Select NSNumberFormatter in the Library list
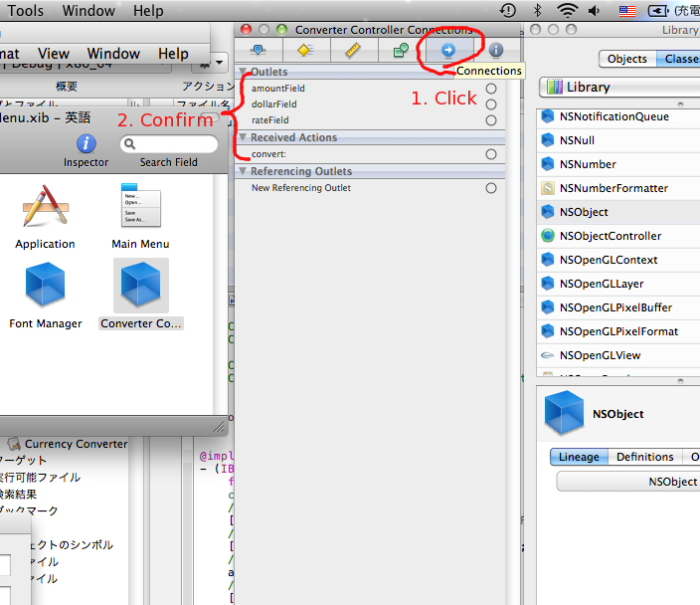Image resolution: width=700 pixels, height=605 pixels. (x=618, y=188)
